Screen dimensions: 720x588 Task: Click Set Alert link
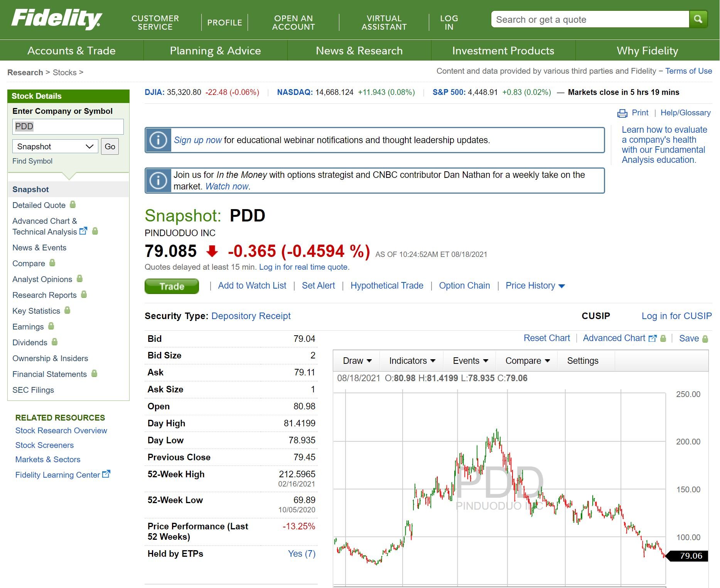[319, 286]
